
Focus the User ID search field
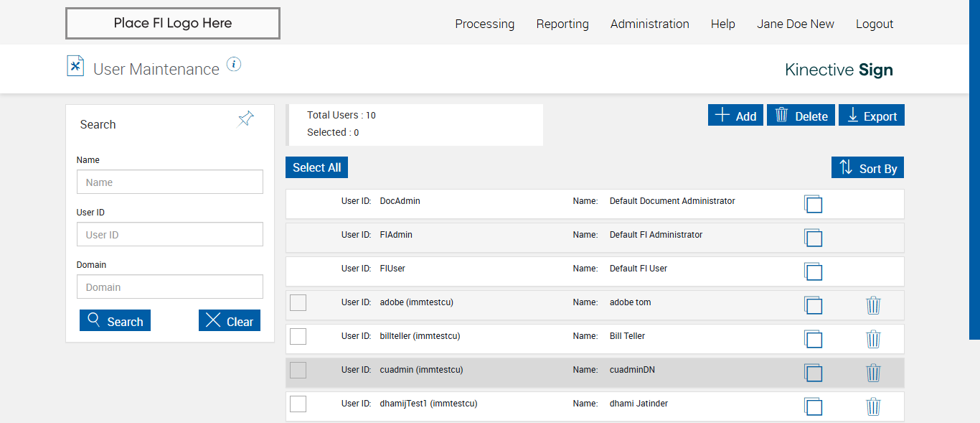tap(170, 235)
